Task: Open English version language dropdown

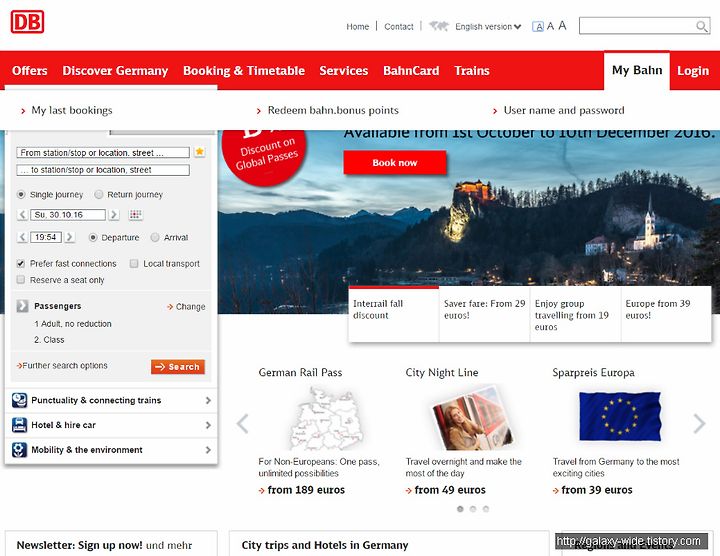Action: coord(488,27)
